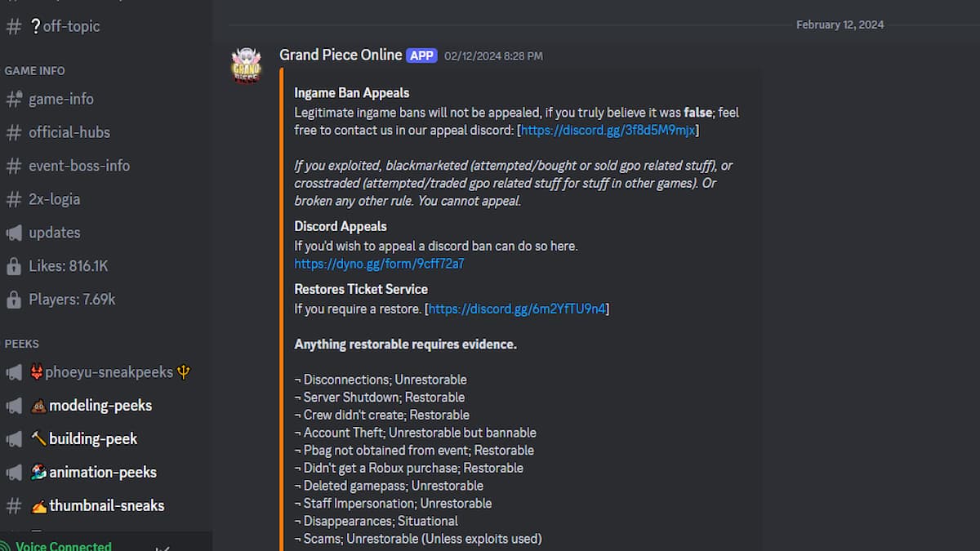Viewport: 980px width, 551px height.
Task: Click the APP badge next to Grand Piece Online
Action: 421,55
